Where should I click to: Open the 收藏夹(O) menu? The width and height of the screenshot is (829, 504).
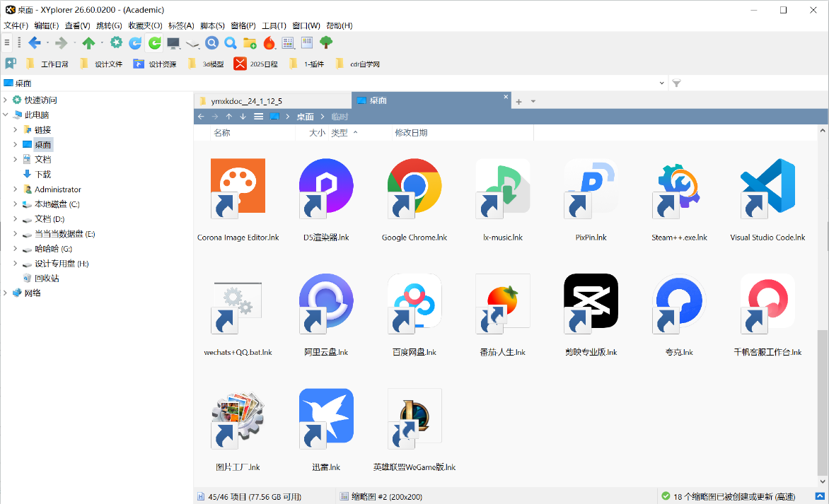point(146,25)
